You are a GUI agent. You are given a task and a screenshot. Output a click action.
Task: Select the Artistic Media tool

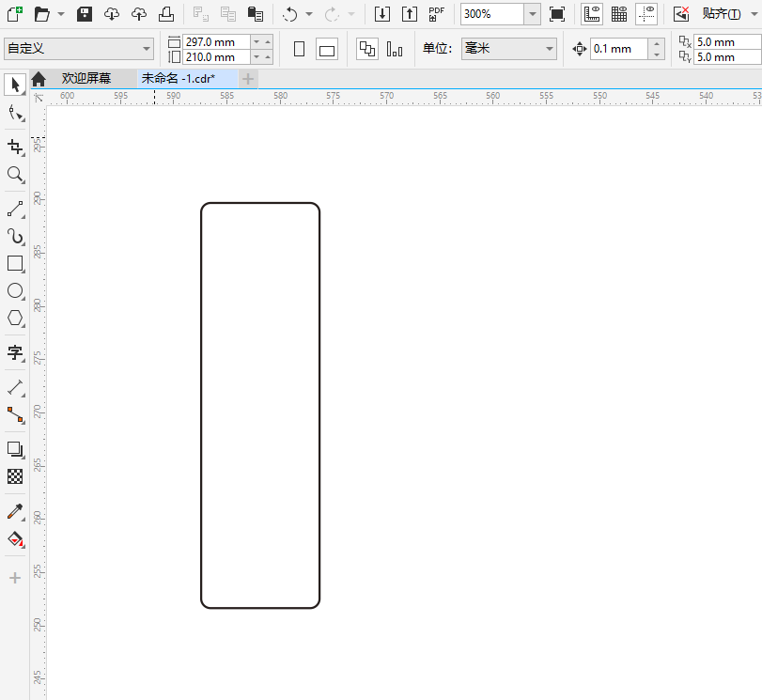point(16,236)
